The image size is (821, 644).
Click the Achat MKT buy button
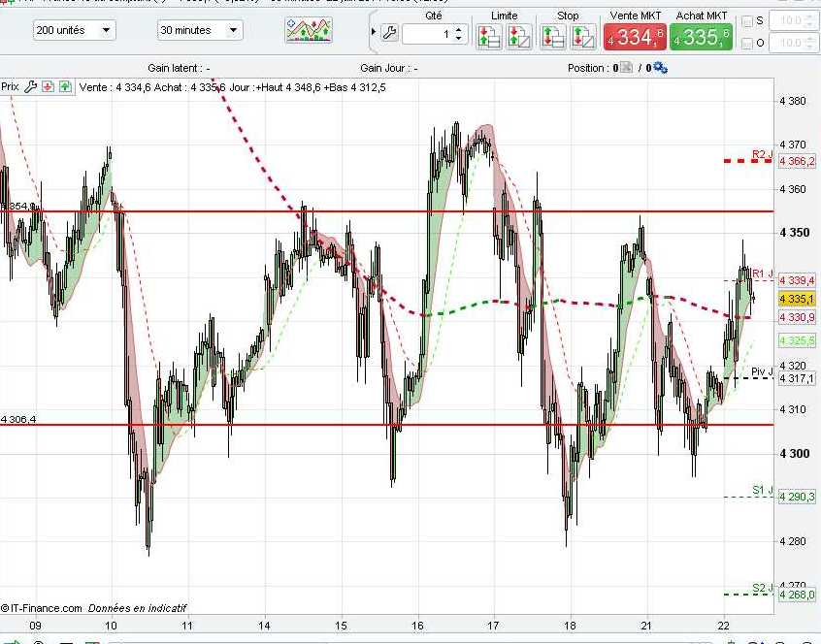[x=701, y=37]
